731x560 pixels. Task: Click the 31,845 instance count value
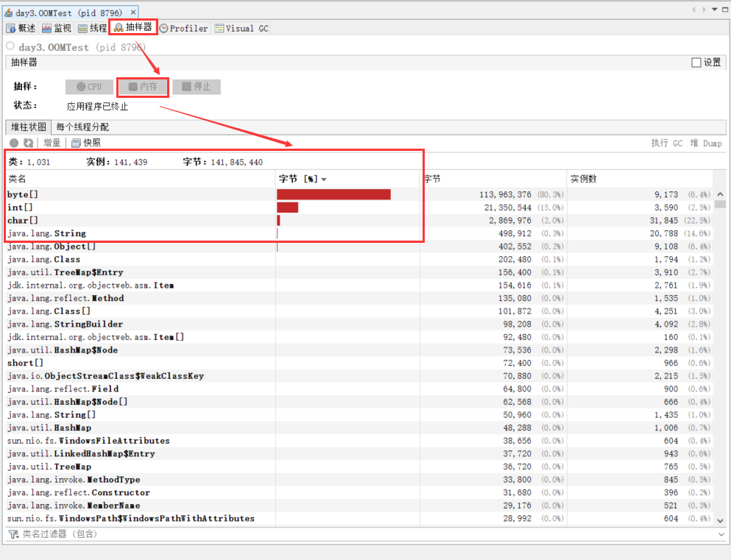(665, 220)
